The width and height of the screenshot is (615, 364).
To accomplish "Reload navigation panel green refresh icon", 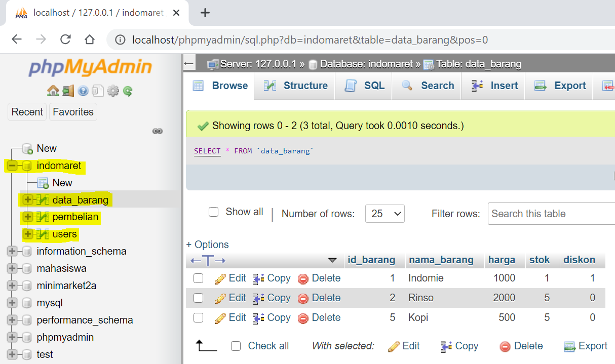I will pyautogui.click(x=128, y=91).
